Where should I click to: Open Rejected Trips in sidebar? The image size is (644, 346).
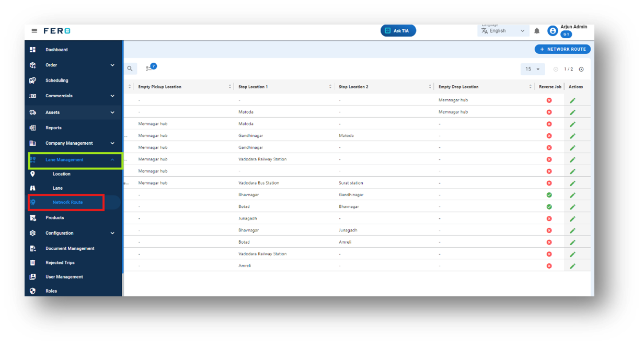(60, 262)
